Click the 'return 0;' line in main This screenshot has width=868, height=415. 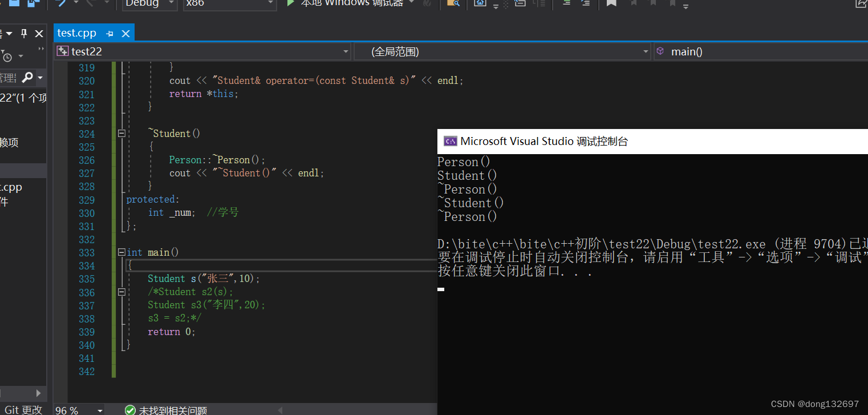(x=172, y=332)
